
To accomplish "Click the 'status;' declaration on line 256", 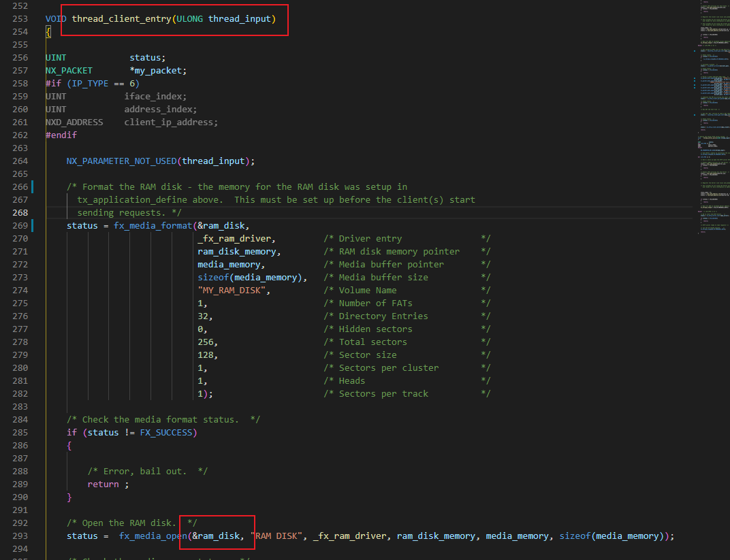I will point(147,58).
